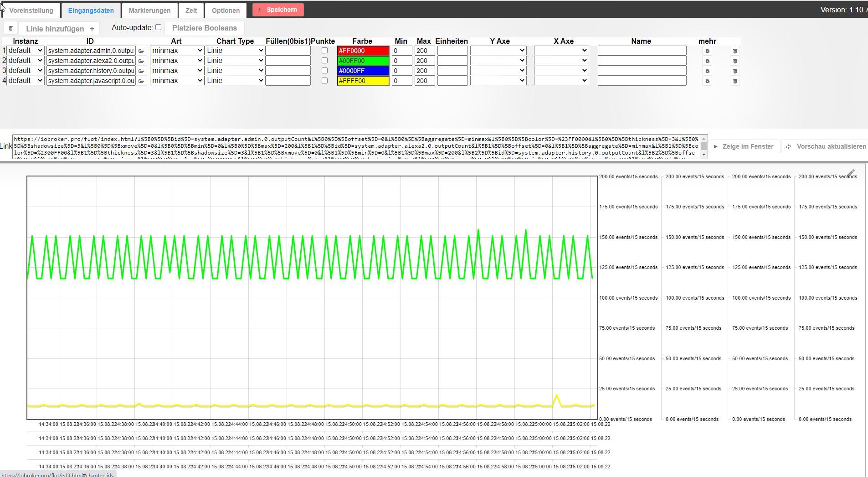Click Name field for line 1
The image size is (868, 477).
642,51
